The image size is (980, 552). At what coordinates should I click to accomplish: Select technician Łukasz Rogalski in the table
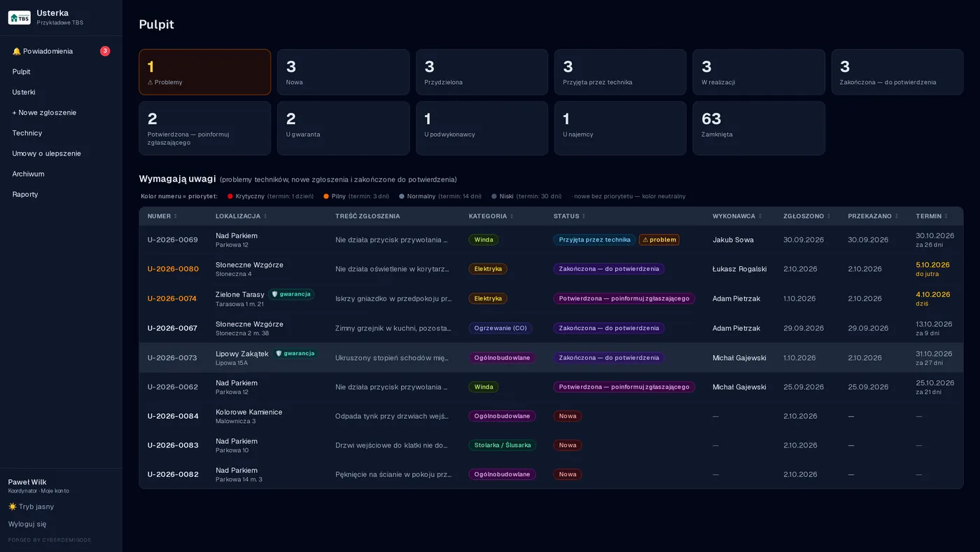coord(739,269)
